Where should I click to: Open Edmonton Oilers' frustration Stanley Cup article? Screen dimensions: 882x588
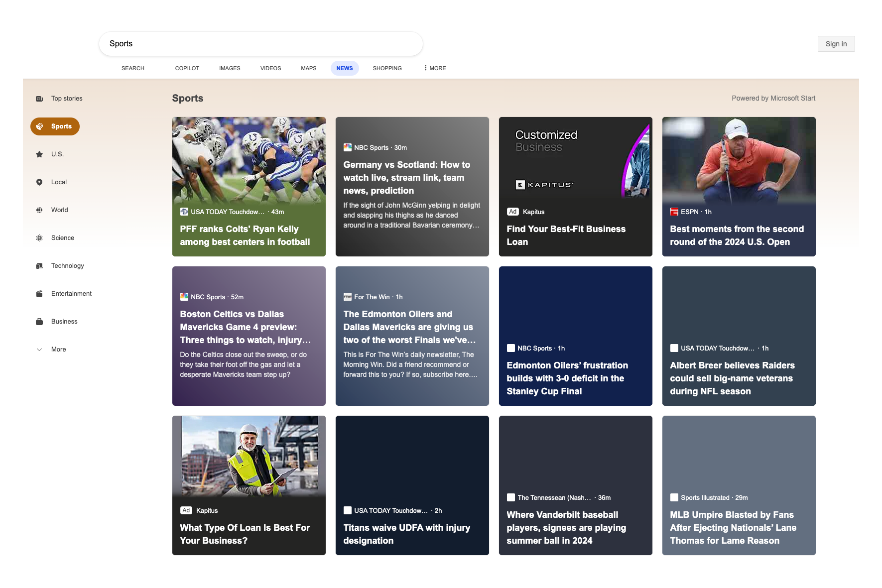coord(567,378)
